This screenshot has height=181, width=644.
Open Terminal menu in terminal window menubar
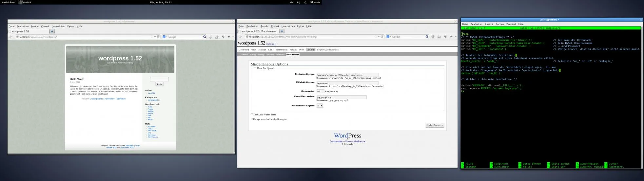[511, 24]
